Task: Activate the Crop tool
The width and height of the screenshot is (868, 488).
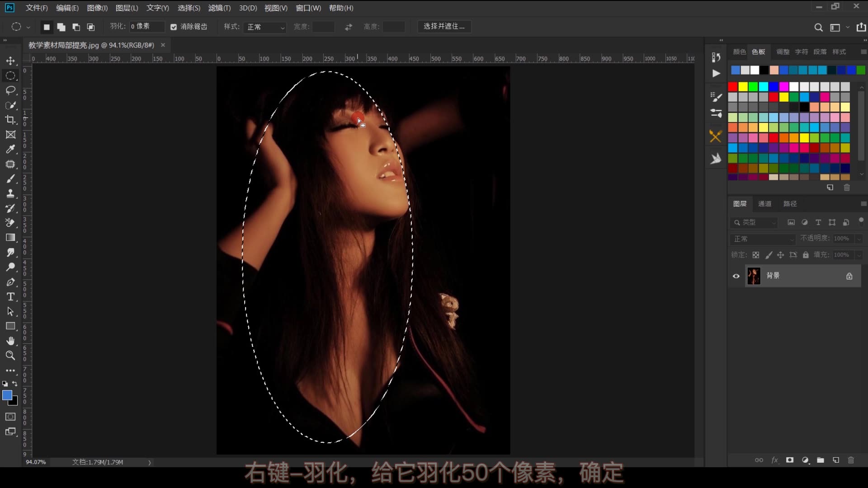Action: click(10, 120)
